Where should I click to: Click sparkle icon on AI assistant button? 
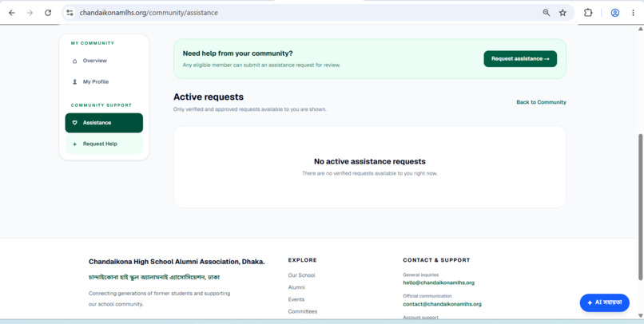tap(590, 302)
